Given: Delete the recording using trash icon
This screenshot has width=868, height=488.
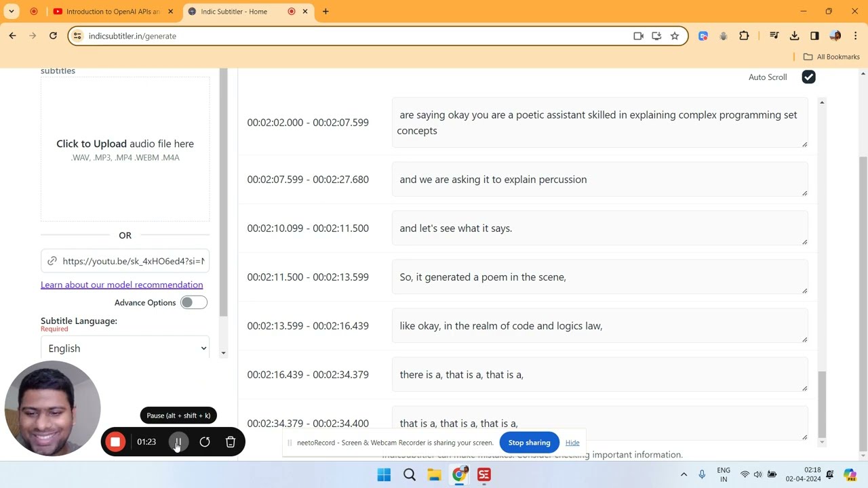Looking at the screenshot, I should pyautogui.click(x=231, y=442).
